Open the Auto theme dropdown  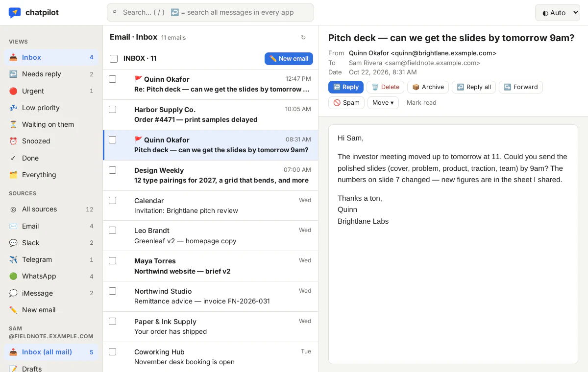point(558,13)
